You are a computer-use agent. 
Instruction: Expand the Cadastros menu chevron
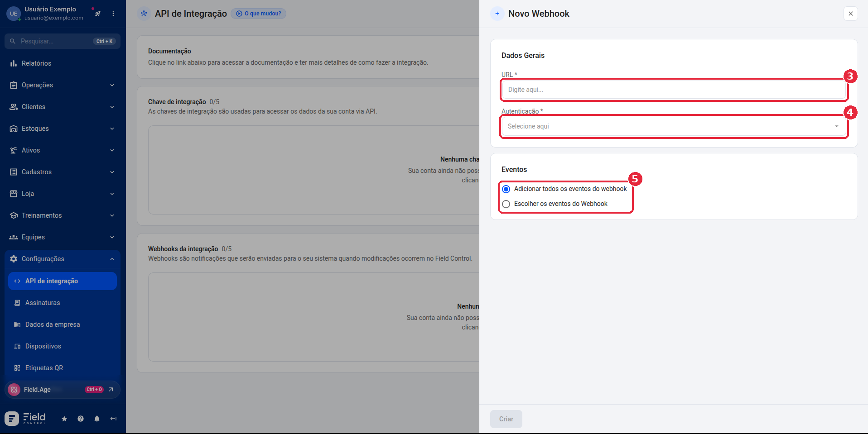point(112,172)
